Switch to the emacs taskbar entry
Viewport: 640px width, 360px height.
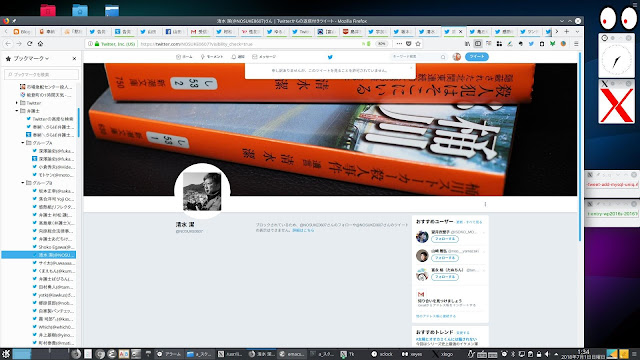(x=291, y=354)
